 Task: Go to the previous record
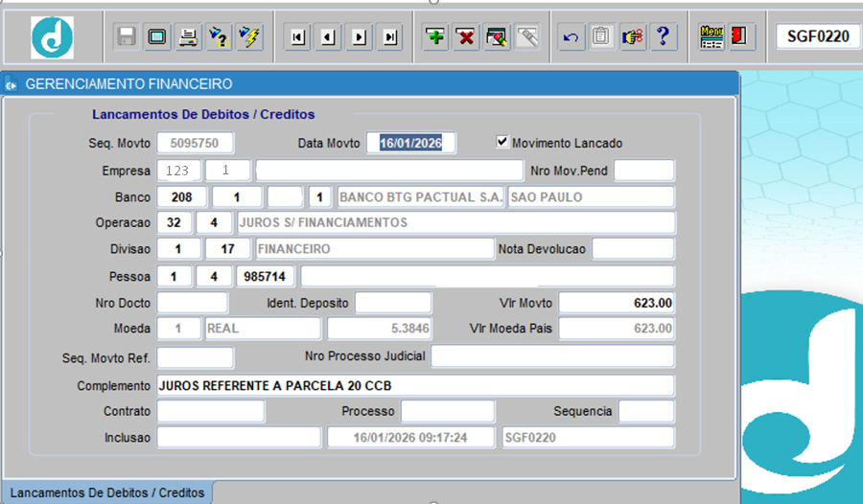coord(328,37)
